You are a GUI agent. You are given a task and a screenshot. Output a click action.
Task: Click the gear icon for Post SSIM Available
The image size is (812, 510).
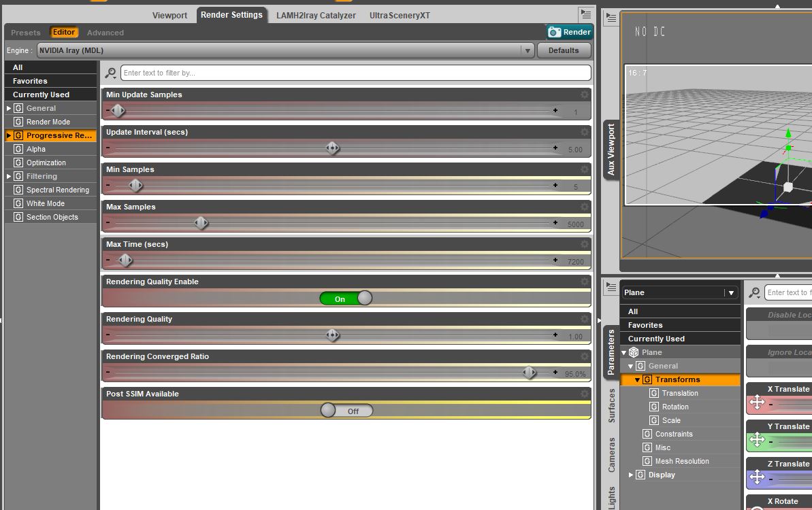[585, 394]
